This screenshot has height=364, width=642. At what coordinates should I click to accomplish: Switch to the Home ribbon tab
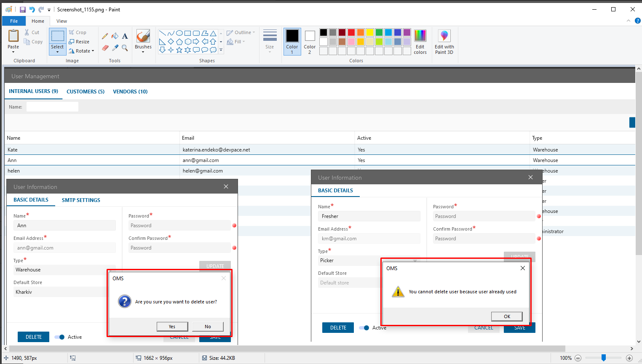(38, 21)
